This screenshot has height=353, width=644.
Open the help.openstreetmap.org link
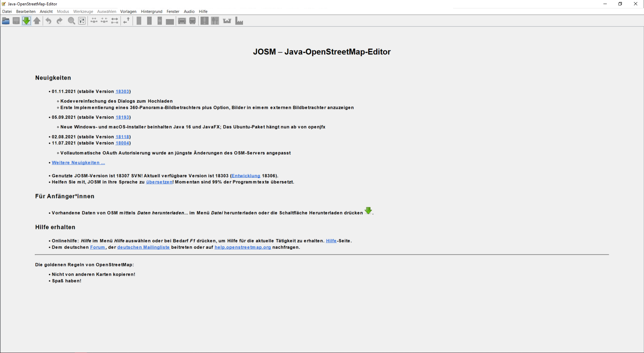click(x=243, y=247)
